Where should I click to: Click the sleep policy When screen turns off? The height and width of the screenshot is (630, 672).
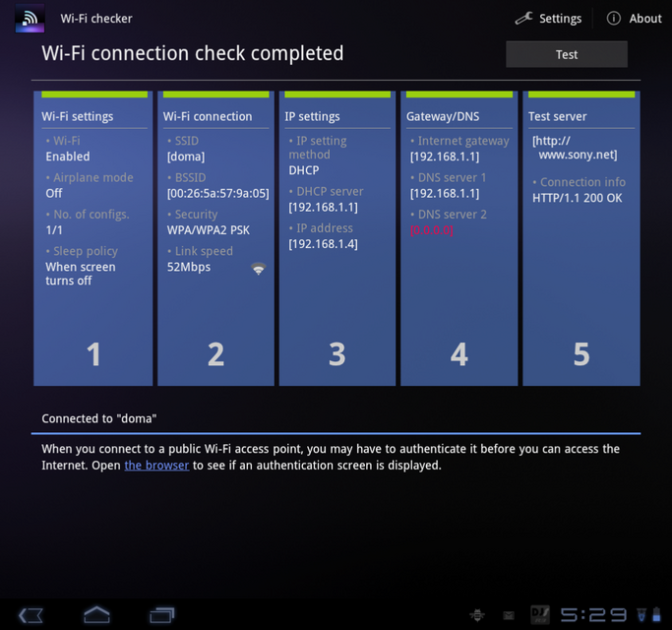pyautogui.click(x=81, y=274)
